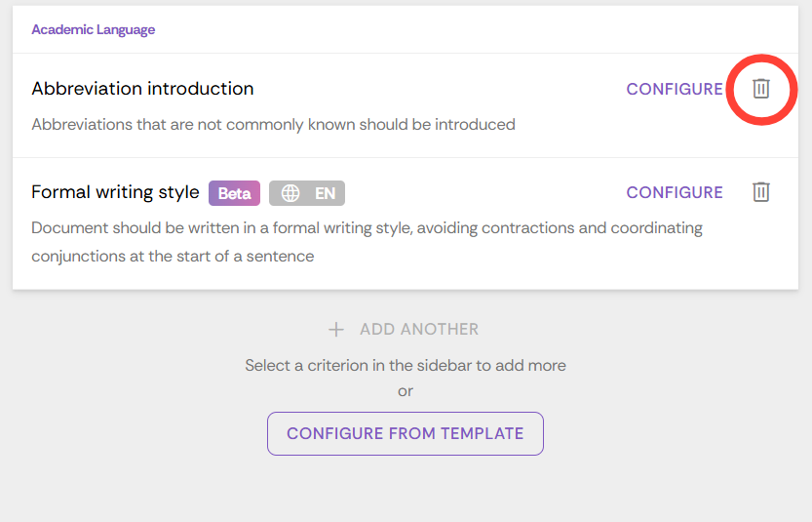Configure the Abbreviation introduction criterion
Image resolution: width=812 pixels, height=522 pixels.
tap(675, 89)
